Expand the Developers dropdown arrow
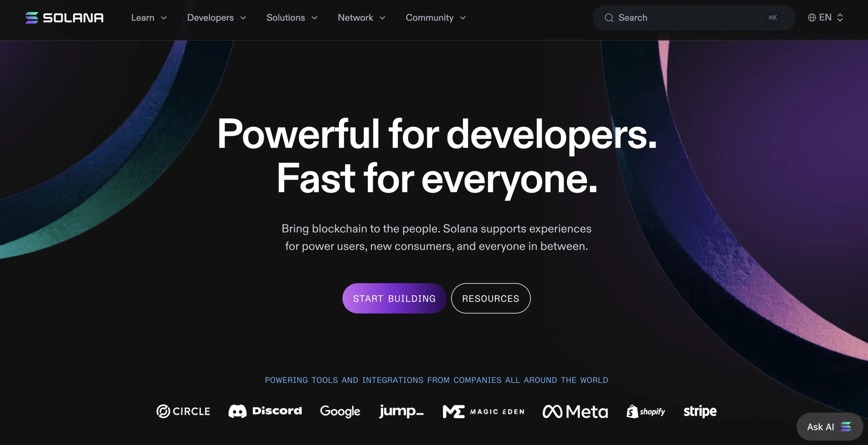The image size is (868, 445). tap(243, 18)
